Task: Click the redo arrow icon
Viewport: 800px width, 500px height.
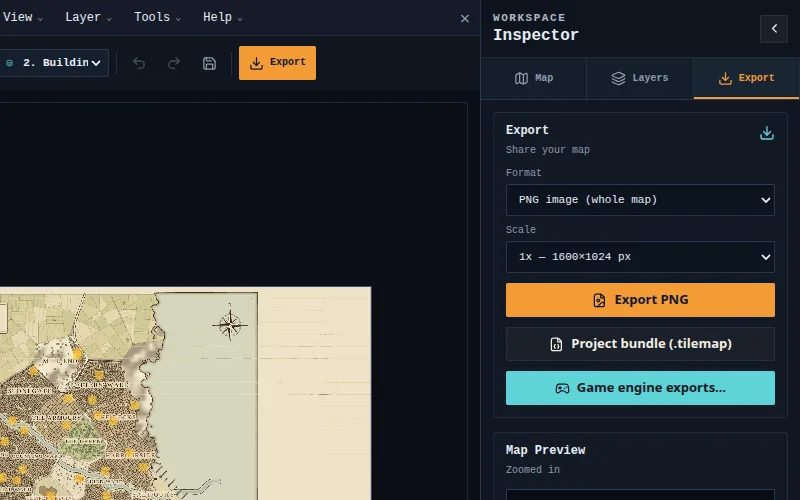Action: point(174,63)
